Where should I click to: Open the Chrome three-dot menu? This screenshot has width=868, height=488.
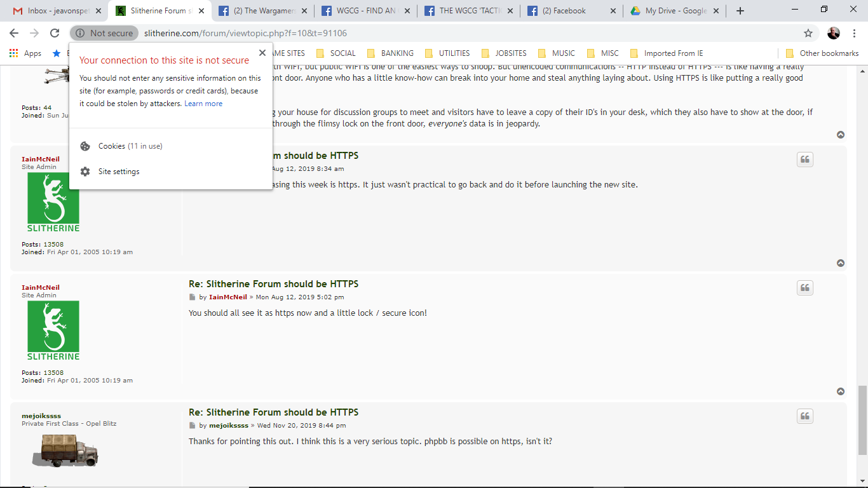click(855, 33)
